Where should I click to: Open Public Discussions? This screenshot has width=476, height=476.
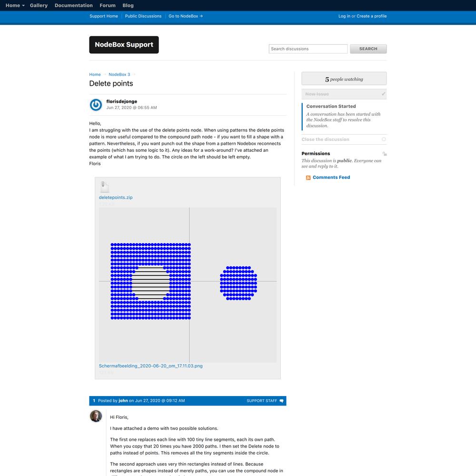pos(143,16)
